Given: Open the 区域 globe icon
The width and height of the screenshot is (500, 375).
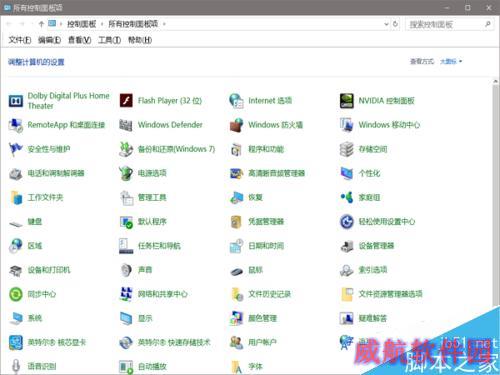Looking at the screenshot, I should (16, 246).
